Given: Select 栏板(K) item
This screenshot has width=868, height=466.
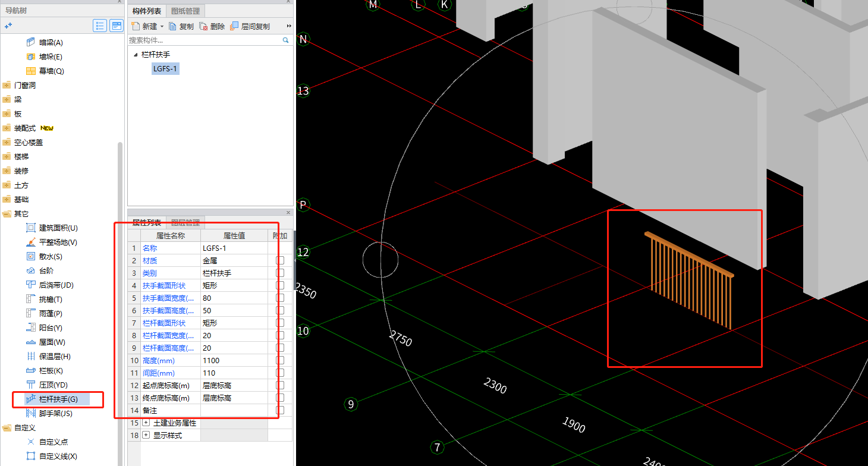Looking at the screenshot, I should tap(51, 370).
